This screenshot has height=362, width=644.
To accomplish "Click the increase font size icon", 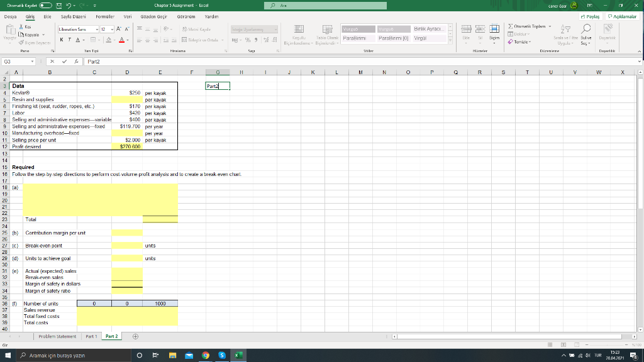I will (119, 29).
